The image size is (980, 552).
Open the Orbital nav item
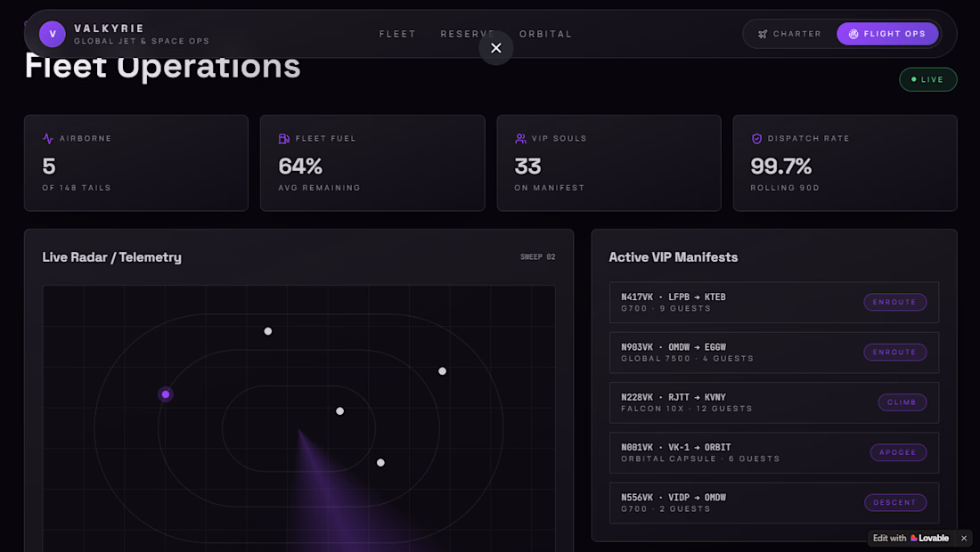pyautogui.click(x=545, y=34)
